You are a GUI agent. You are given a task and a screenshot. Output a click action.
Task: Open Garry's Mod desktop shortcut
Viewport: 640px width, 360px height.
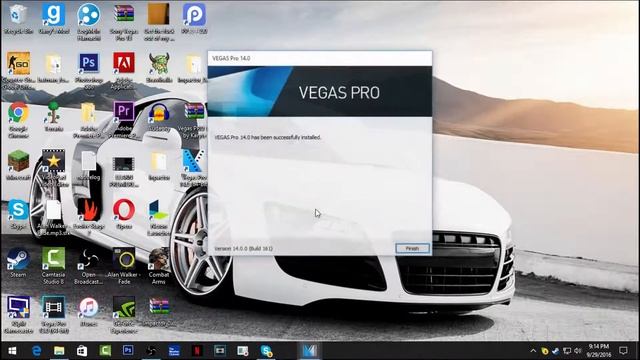53,18
